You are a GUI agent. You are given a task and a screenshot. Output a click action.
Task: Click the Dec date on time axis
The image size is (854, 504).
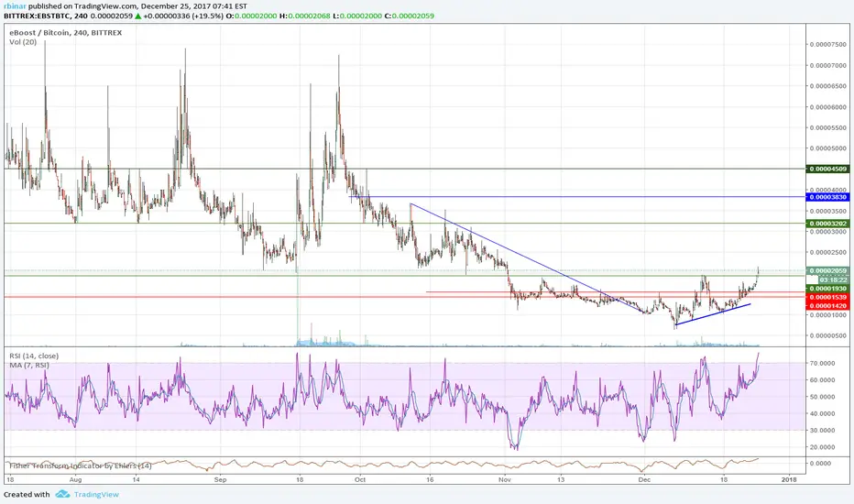pyautogui.click(x=645, y=480)
